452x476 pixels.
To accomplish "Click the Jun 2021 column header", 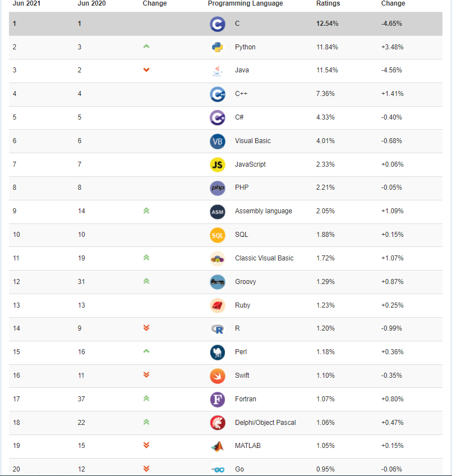I will (x=26, y=3).
